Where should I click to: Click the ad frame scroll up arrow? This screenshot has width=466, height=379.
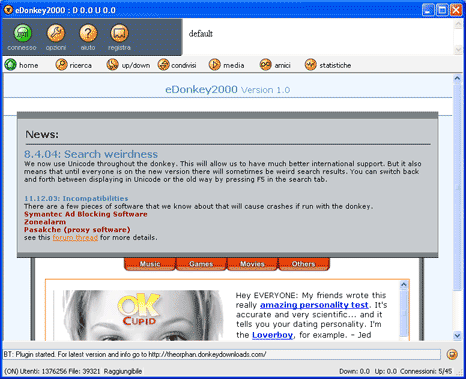[404, 285]
